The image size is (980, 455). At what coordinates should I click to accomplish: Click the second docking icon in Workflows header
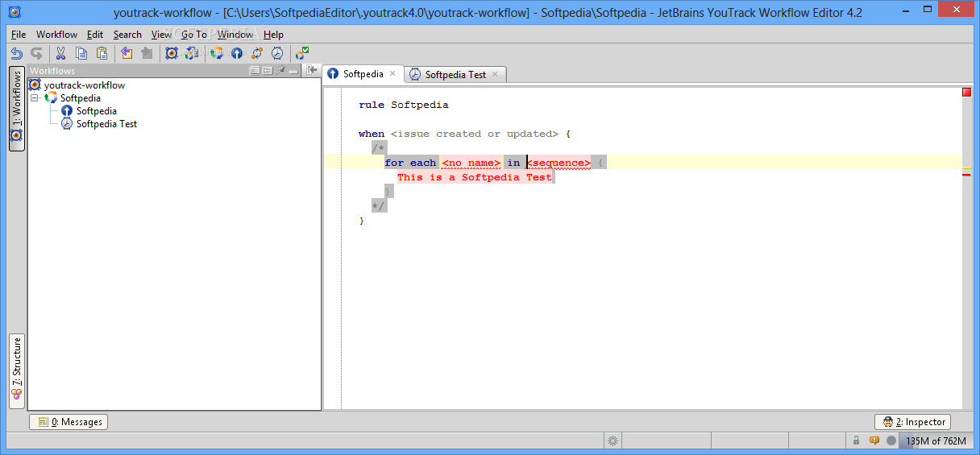click(268, 71)
